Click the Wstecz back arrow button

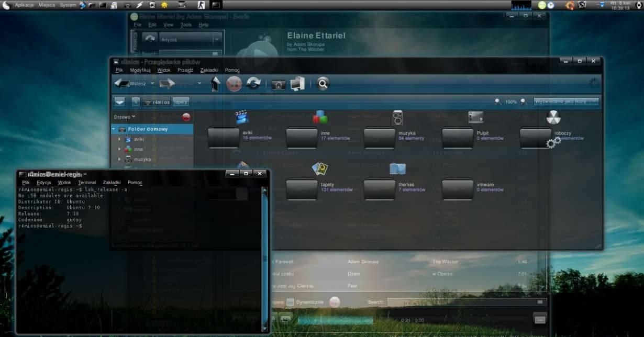pos(130,83)
